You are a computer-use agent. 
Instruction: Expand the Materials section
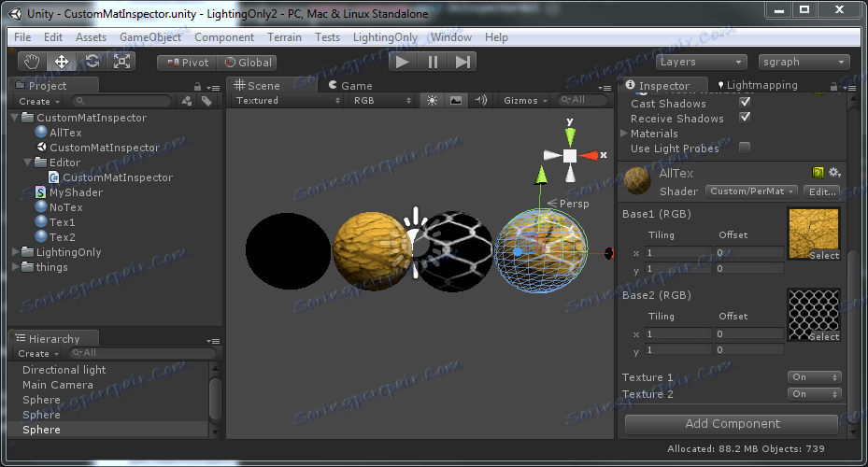point(624,134)
